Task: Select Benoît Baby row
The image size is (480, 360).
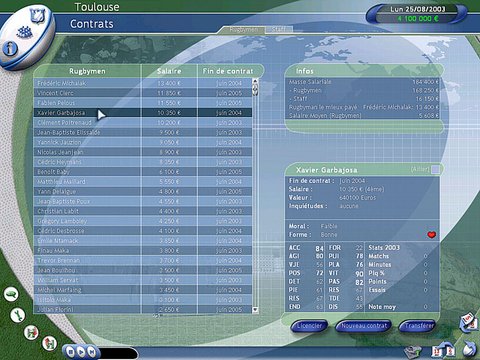Action: pos(143,172)
